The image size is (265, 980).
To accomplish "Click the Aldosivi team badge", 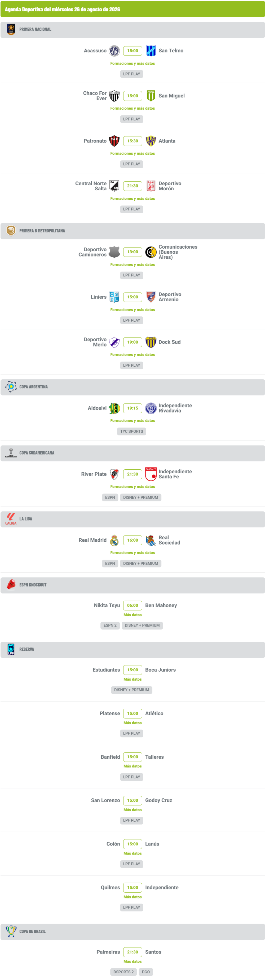I will point(114,408).
